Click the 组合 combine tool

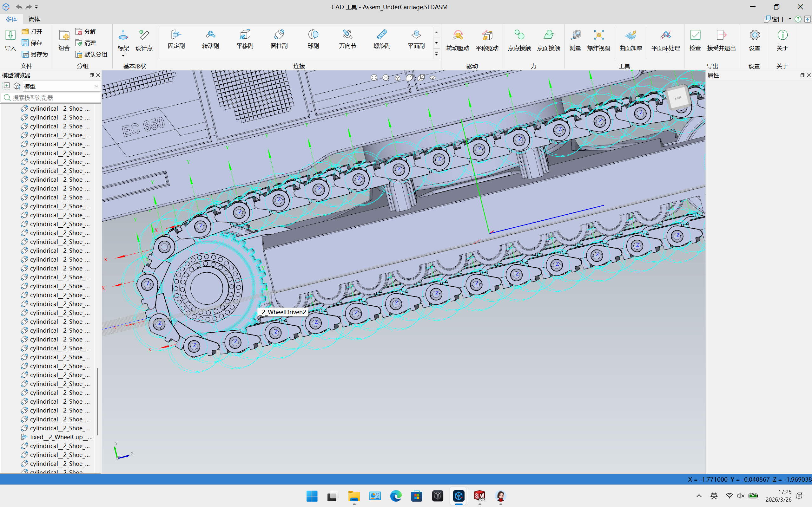(64, 40)
